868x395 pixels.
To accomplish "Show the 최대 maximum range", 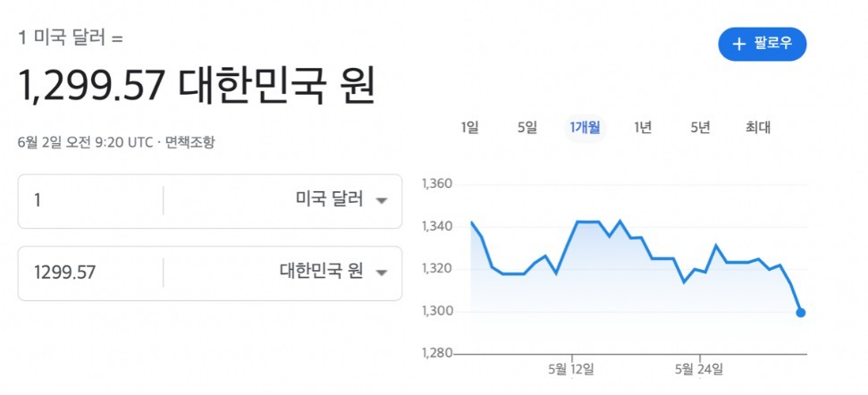I will (758, 128).
